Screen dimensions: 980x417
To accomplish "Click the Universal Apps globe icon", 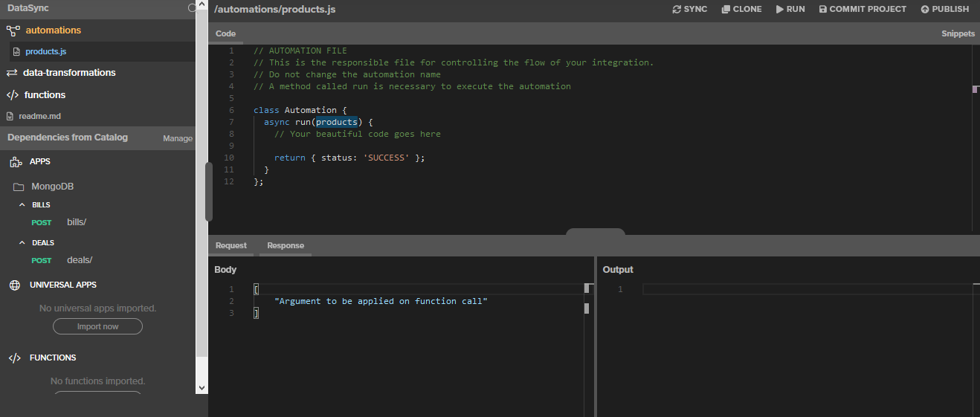I will [15, 285].
